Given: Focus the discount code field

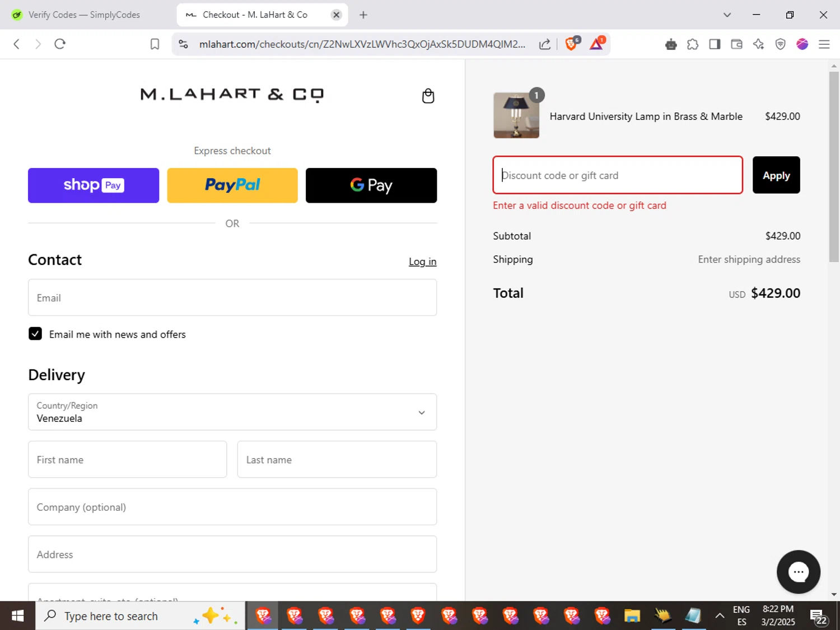Looking at the screenshot, I should point(618,175).
